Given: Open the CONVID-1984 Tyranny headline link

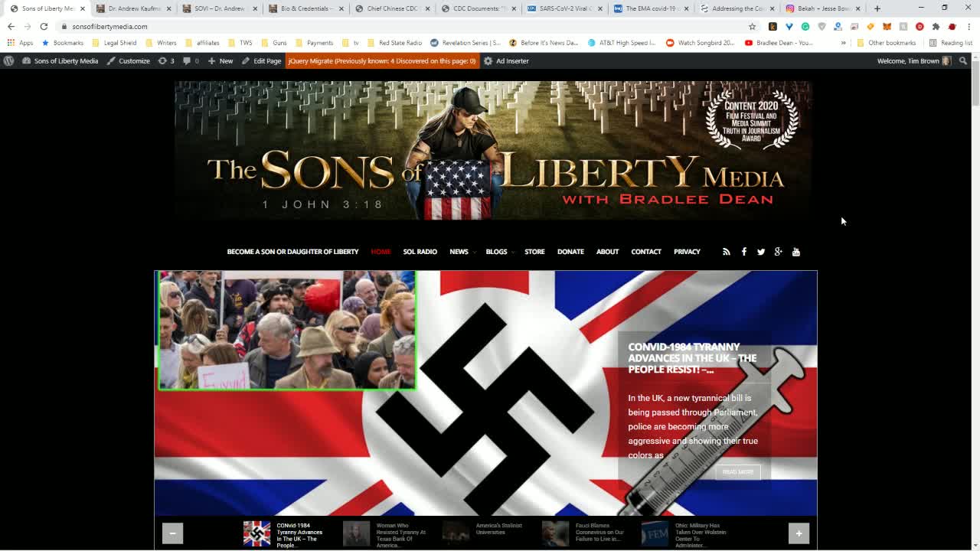Looking at the screenshot, I should click(x=692, y=358).
